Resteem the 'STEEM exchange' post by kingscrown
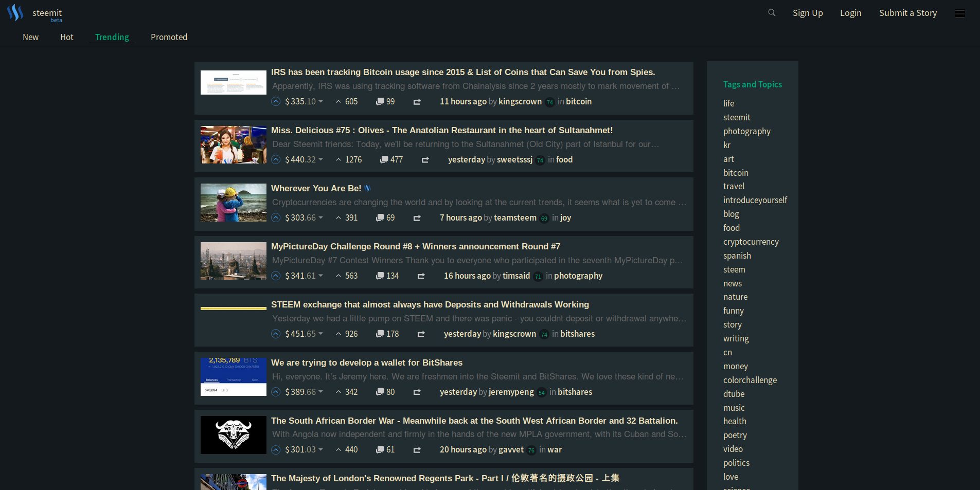The width and height of the screenshot is (980, 490). point(421,334)
